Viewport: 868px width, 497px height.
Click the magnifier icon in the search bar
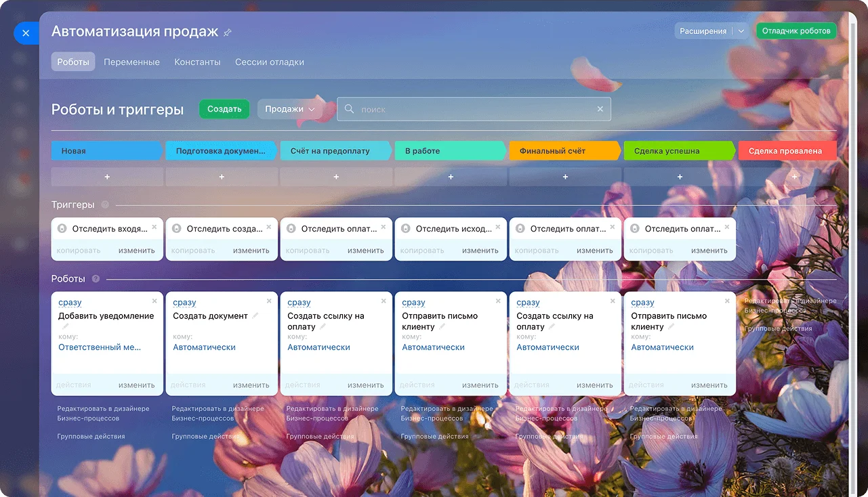pos(349,108)
